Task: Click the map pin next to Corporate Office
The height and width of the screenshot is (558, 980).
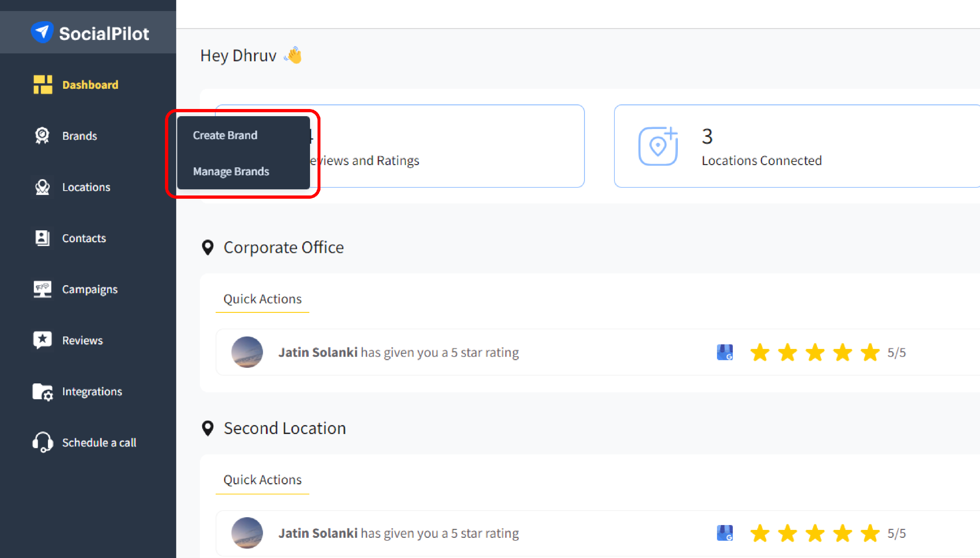Action: tap(207, 248)
